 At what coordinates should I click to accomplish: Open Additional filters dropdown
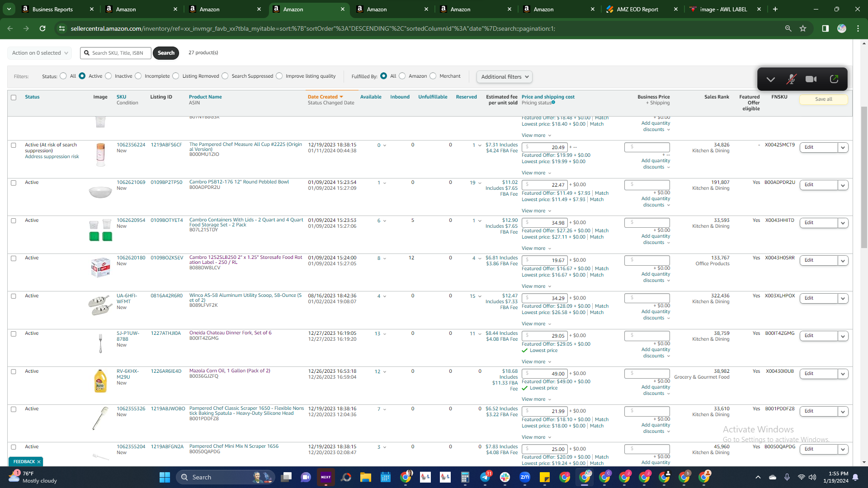[505, 77]
